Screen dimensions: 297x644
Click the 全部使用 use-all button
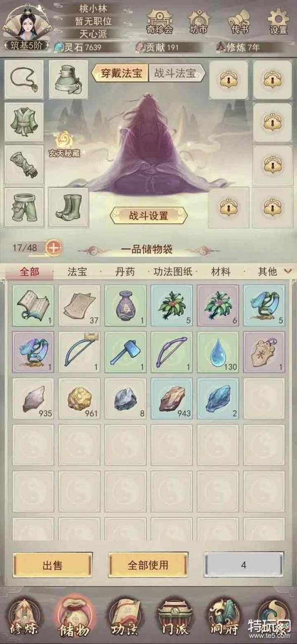pyautogui.click(x=148, y=565)
